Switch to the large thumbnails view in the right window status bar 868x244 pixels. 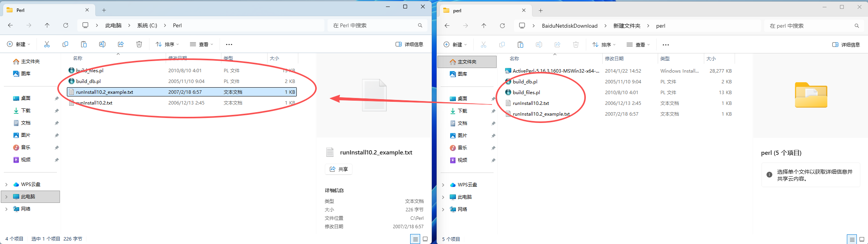[x=862, y=239]
